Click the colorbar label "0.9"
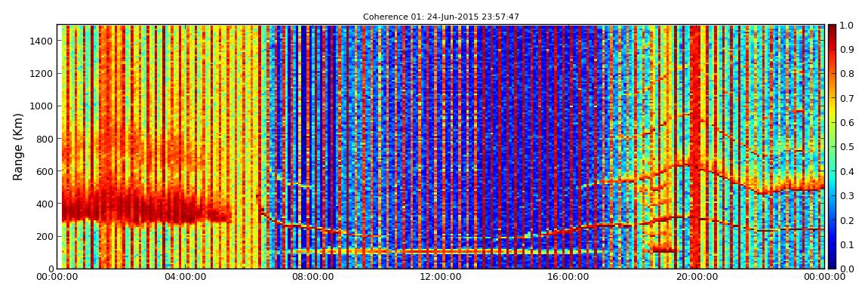This screenshot has width=868, height=307. [x=846, y=50]
